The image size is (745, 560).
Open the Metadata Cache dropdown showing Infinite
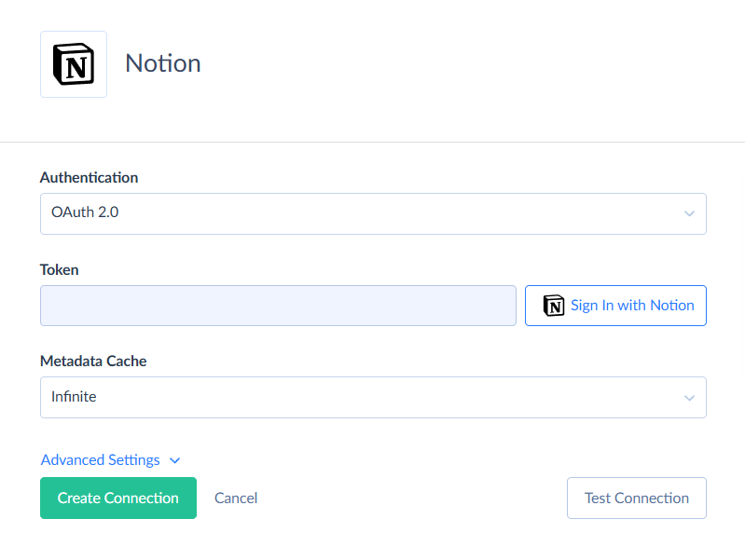pyautogui.click(x=373, y=398)
